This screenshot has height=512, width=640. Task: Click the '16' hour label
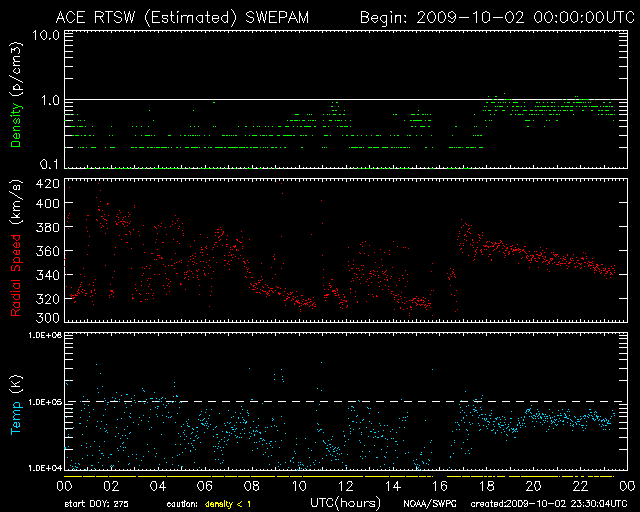(440, 486)
